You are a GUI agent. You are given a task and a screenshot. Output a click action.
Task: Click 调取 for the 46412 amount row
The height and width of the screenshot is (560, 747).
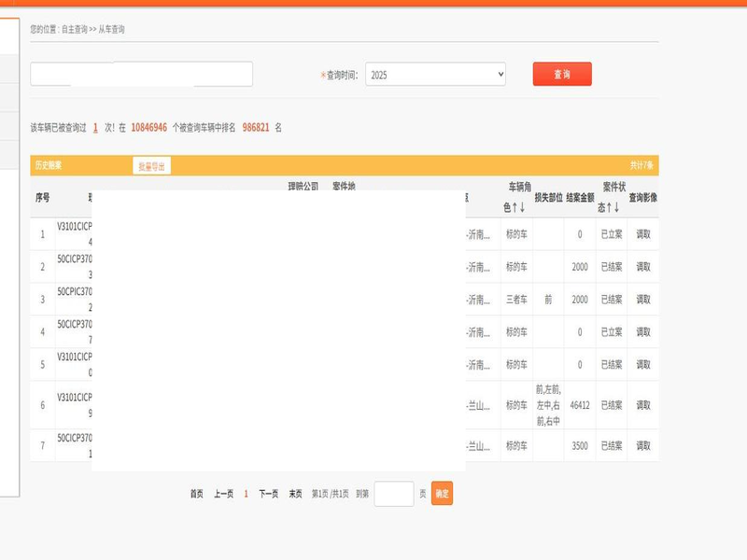(x=643, y=405)
